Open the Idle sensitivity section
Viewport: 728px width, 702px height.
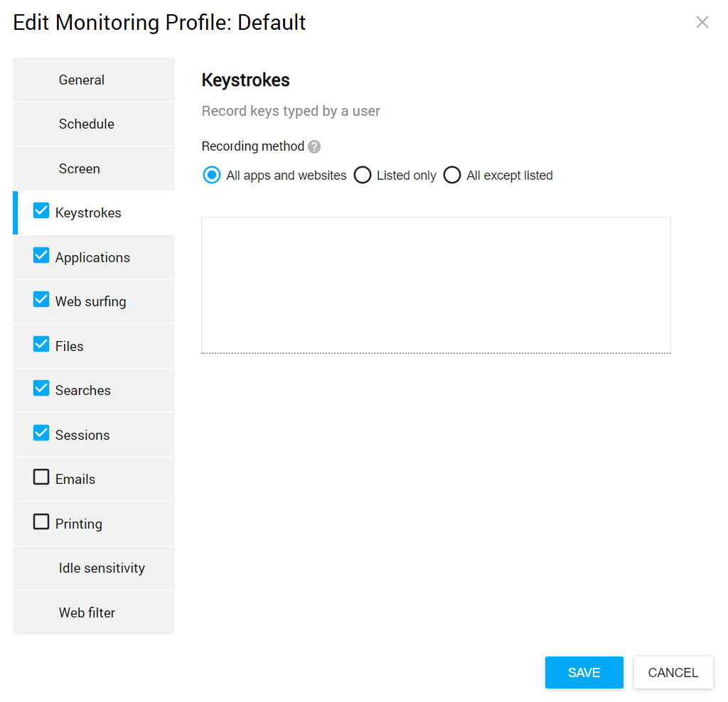[x=102, y=568]
